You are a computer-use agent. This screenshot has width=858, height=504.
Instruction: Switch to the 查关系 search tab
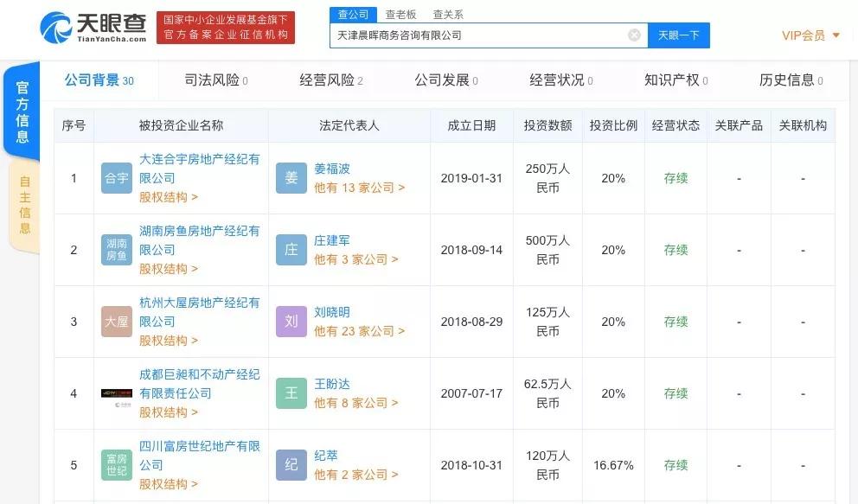pos(448,14)
